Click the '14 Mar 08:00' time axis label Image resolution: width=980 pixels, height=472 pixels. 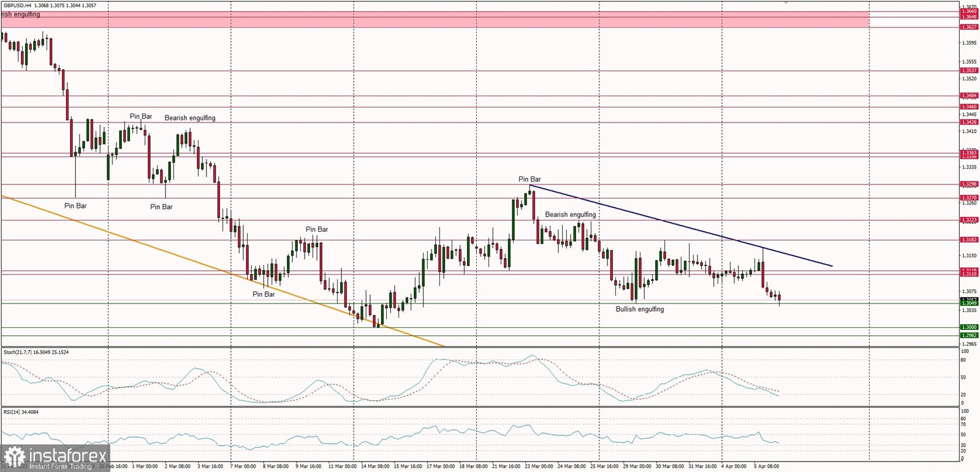tap(374, 466)
